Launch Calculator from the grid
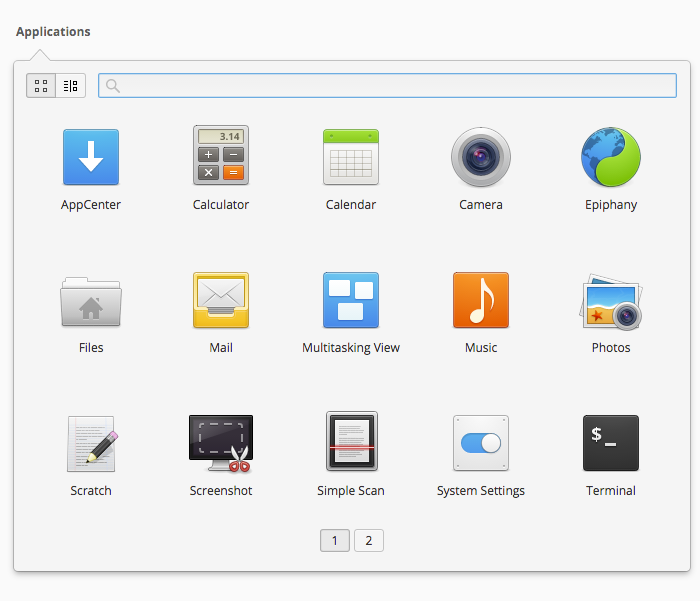The width and height of the screenshot is (700, 601). click(x=221, y=155)
